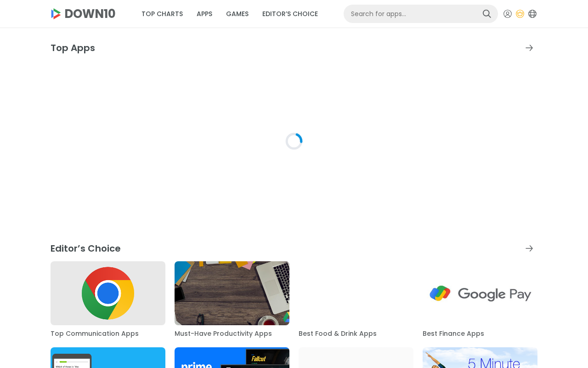Click the arrow next to Top Apps
The image size is (588, 368).
[x=529, y=48]
